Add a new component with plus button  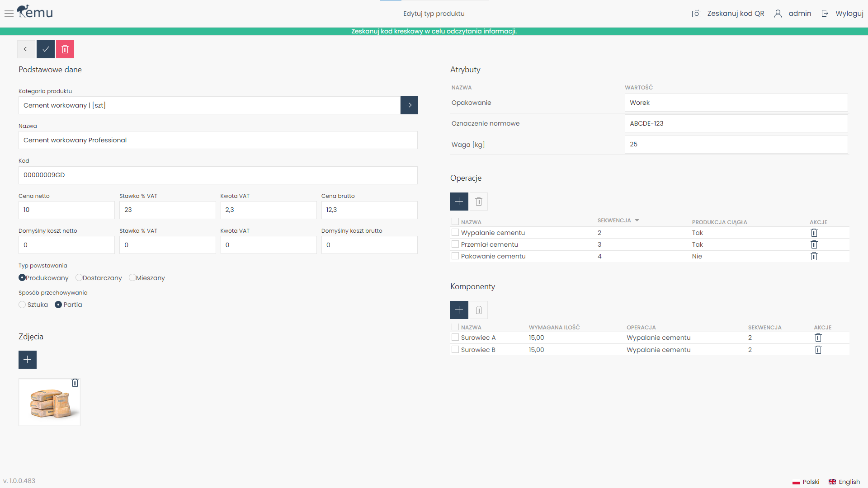pos(459,310)
